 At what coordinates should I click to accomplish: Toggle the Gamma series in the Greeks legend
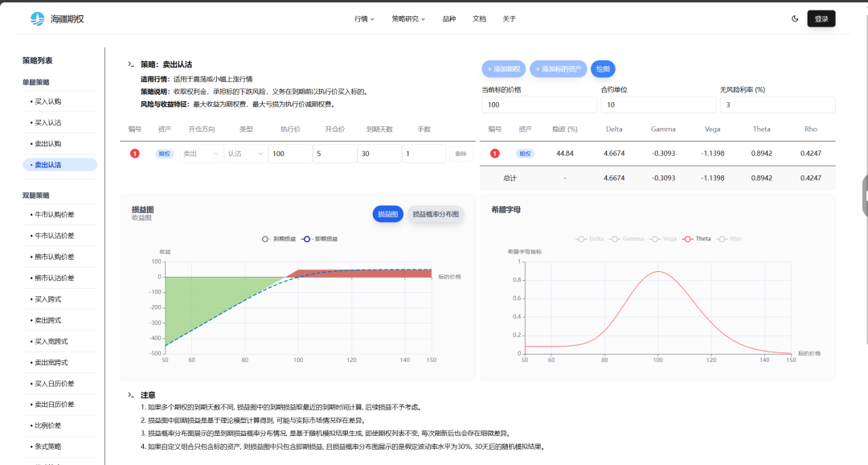tap(627, 239)
